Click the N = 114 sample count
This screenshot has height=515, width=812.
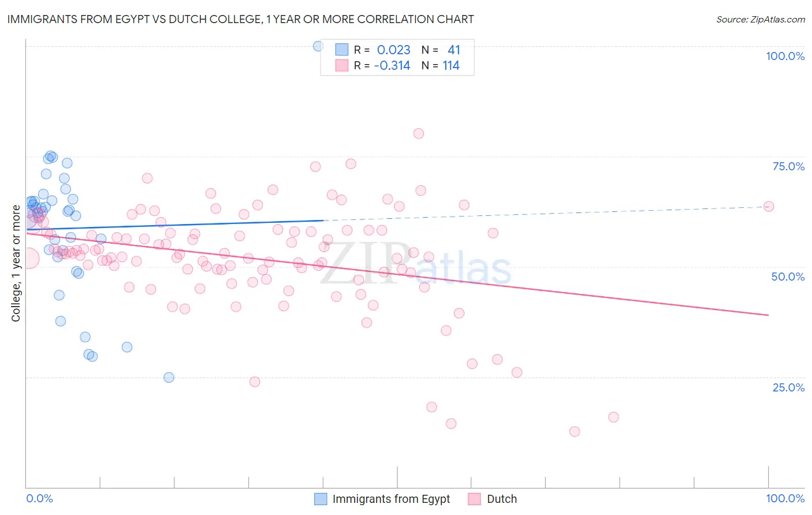pyautogui.click(x=441, y=65)
